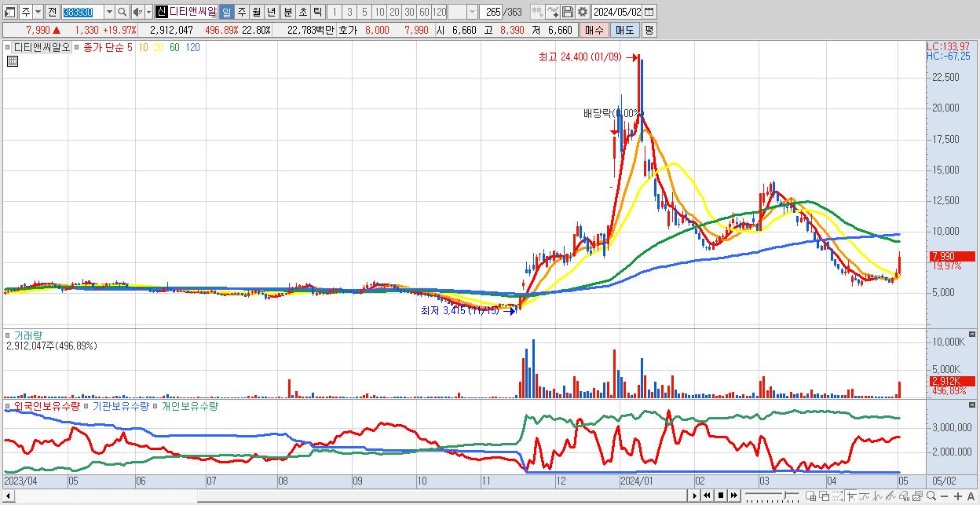Close the holdings panel with its corner button
This screenshot has width=980, height=505.
(972, 405)
